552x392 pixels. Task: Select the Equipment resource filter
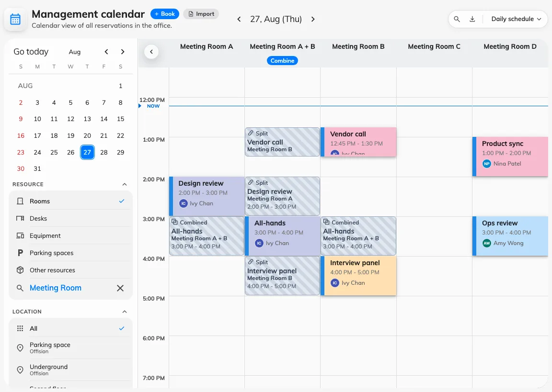[x=70, y=235]
